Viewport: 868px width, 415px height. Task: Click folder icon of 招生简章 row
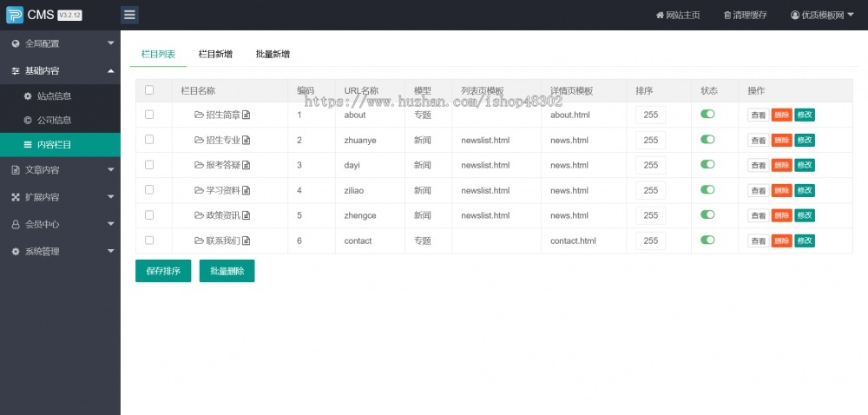click(x=200, y=115)
